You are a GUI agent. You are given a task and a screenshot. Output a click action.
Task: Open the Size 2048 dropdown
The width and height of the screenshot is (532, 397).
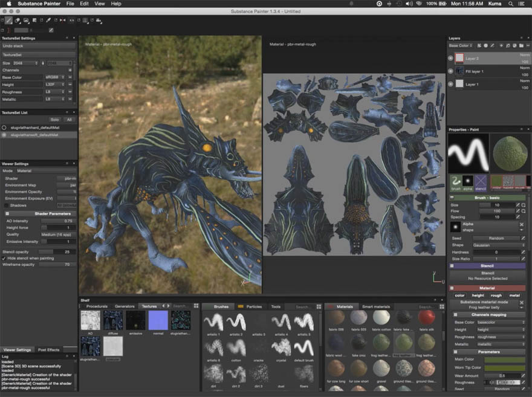(25, 63)
